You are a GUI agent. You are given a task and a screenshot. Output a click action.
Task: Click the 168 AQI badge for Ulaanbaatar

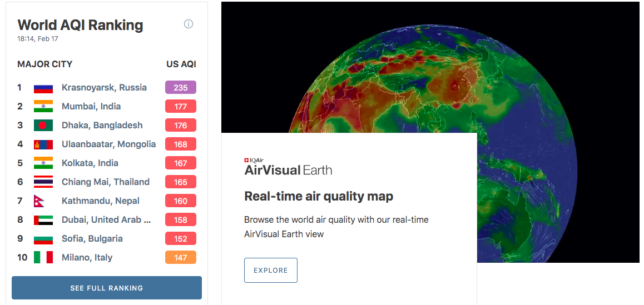181,144
